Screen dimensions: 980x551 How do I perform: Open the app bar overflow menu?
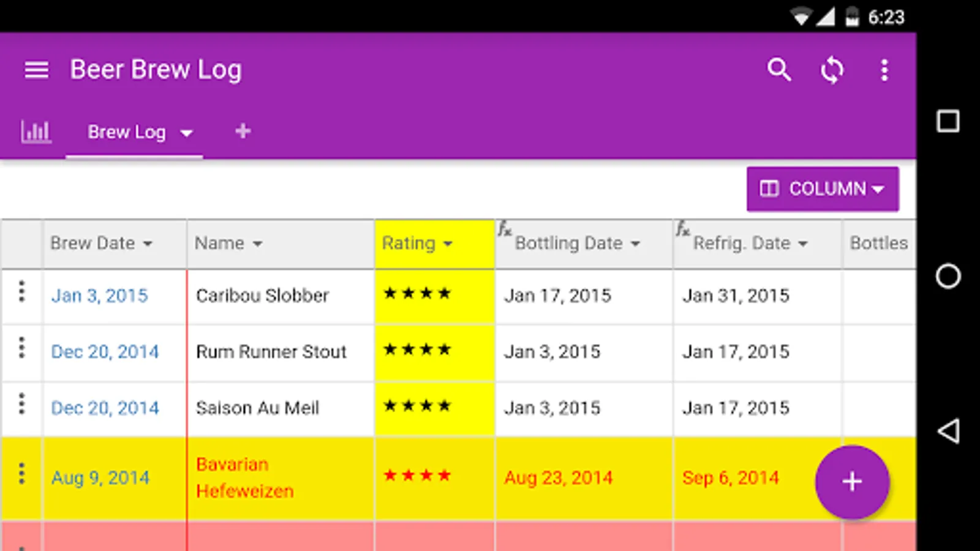pos(884,70)
